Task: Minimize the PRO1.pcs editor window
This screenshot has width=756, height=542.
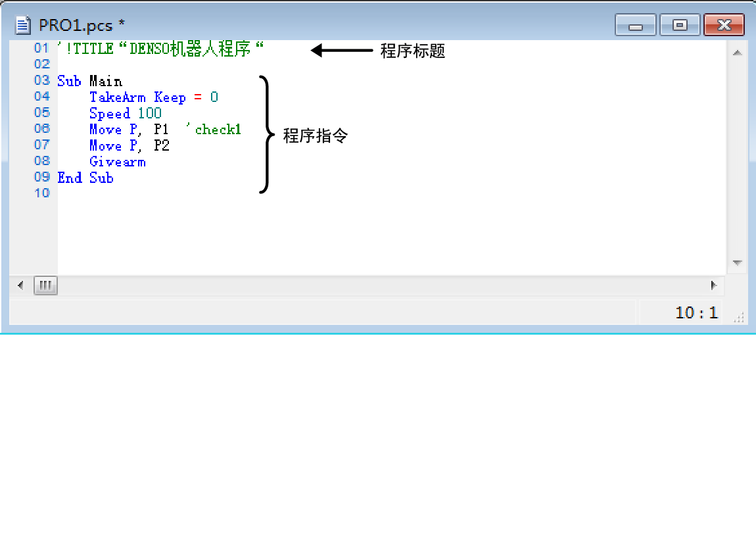Action: pos(635,26)
